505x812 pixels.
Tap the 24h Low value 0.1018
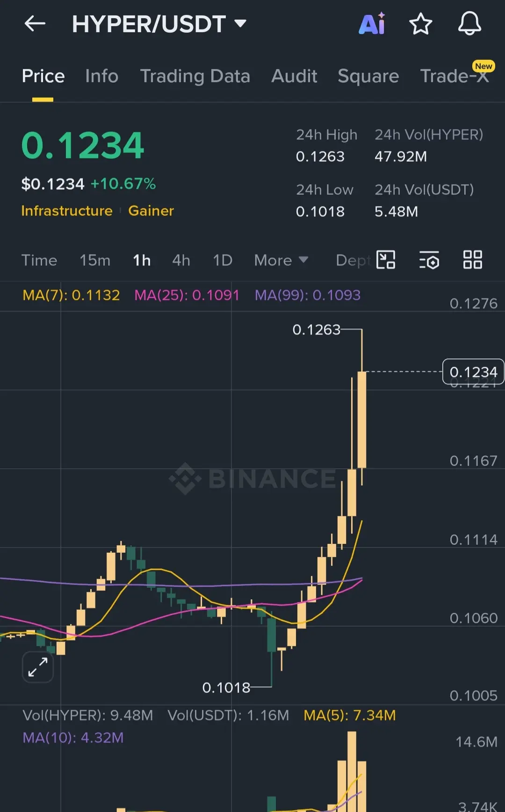click(x=320, y=212)
